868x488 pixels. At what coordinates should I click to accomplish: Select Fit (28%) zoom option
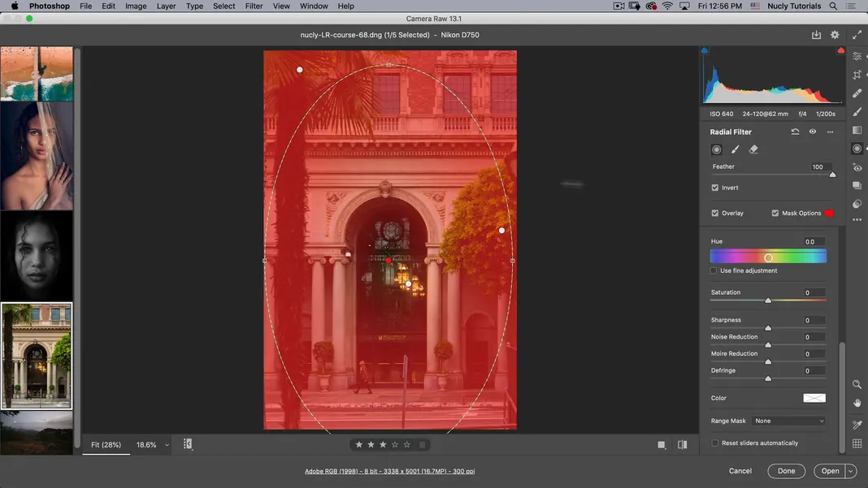click(106, 445)
